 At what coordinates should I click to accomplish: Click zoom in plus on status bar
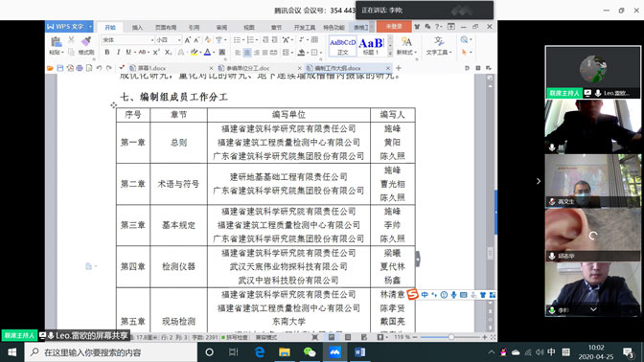(x=485, y=337)
